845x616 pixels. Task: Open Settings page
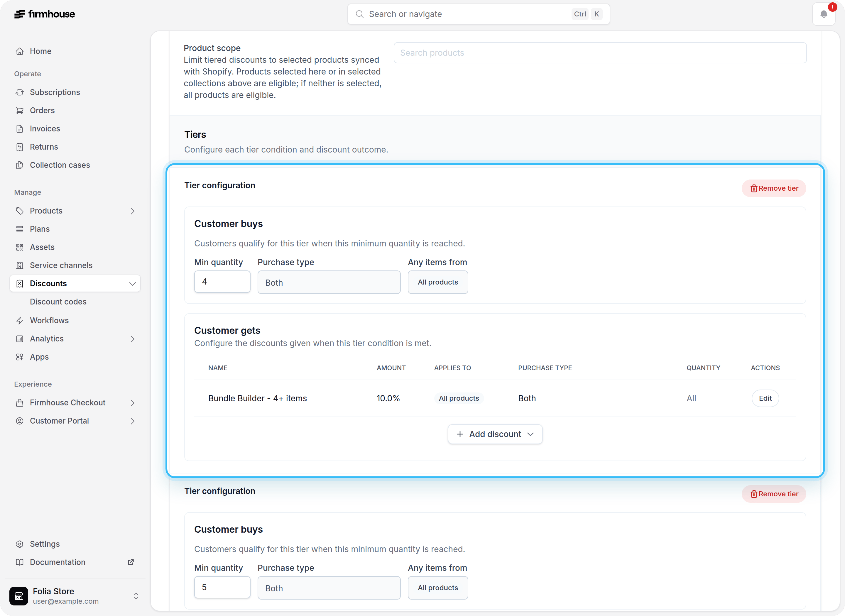pyautogui.click(x=75, y=544)
